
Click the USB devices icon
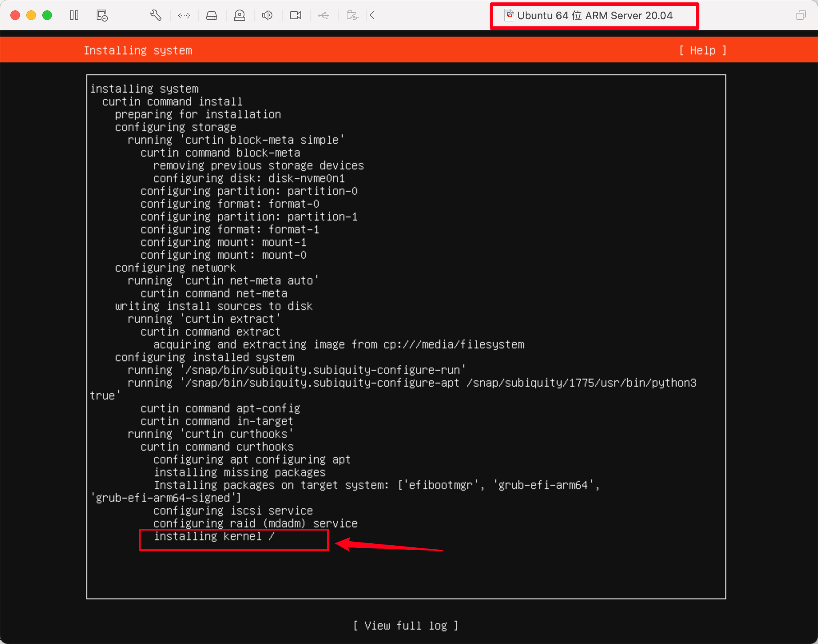324,16
